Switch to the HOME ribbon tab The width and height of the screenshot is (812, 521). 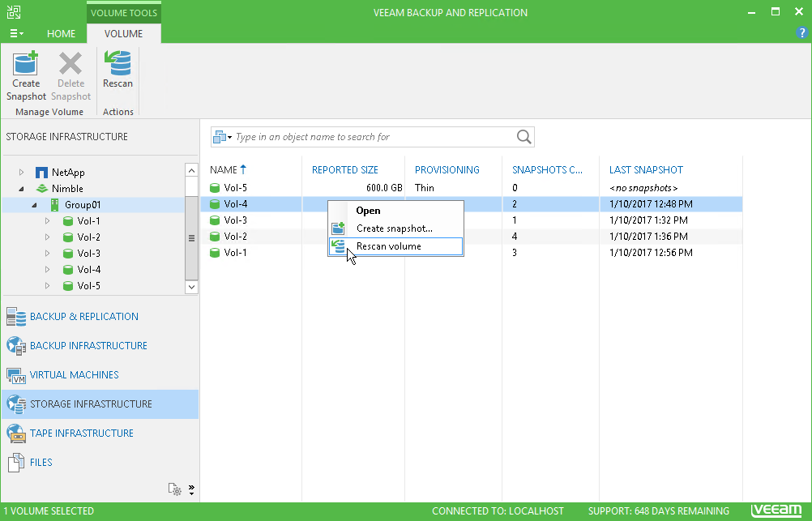point(61,34)
